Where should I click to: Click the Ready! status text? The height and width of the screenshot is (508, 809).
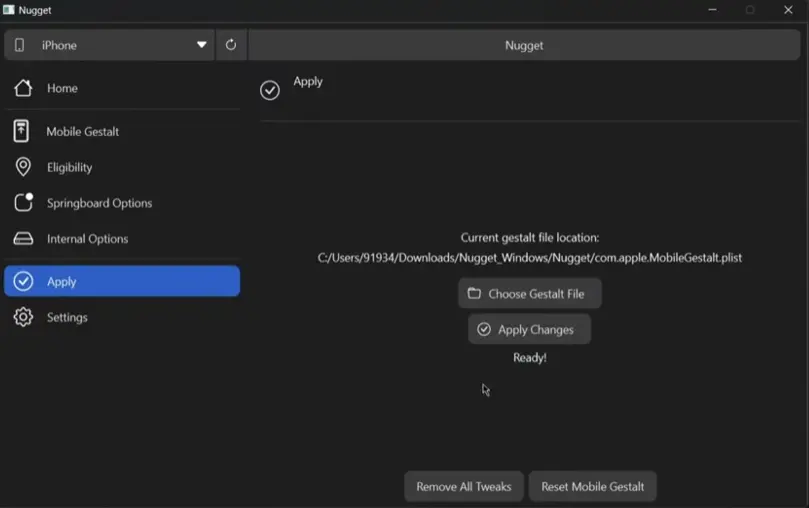point(529,357)
